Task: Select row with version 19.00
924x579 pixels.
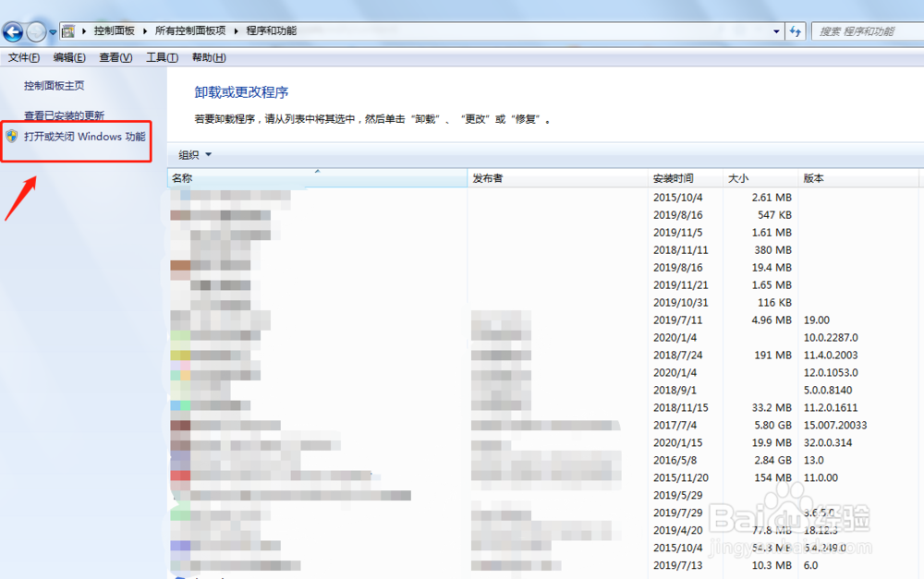Action: (x=544, y=320)
